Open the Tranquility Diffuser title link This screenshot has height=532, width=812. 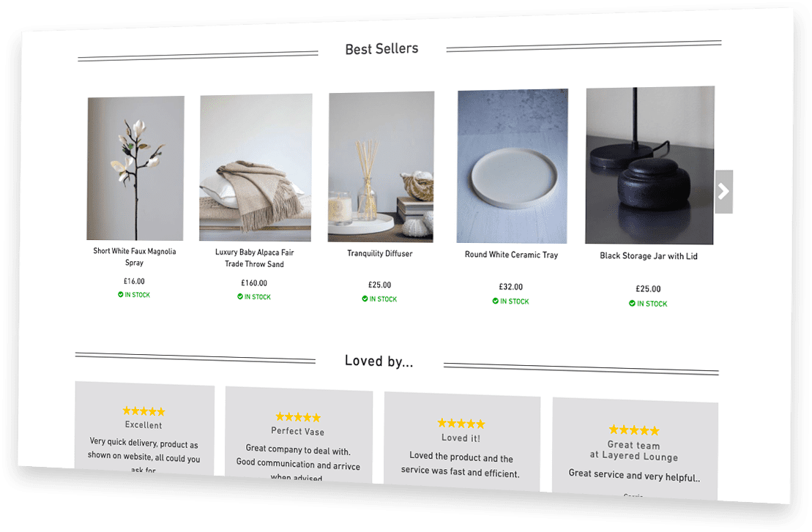point(379,254)
